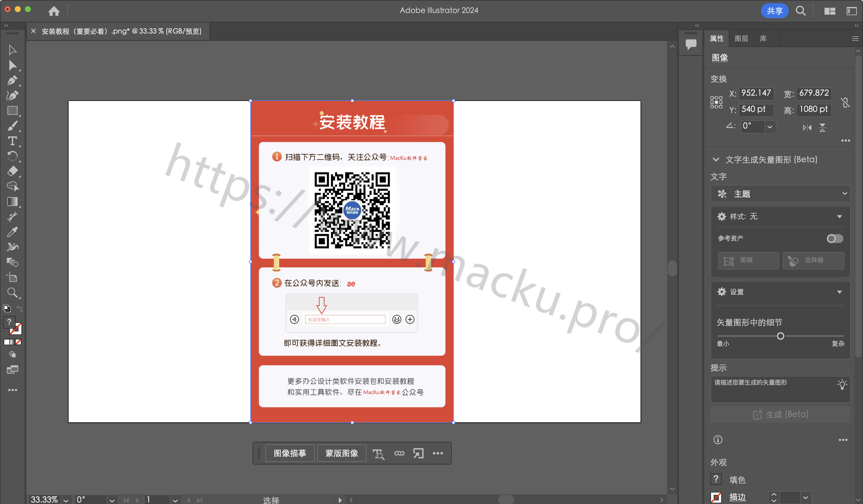863x504 pixels.
Task: Click the 蒙版图像 button
Action: tap(341, 453)
